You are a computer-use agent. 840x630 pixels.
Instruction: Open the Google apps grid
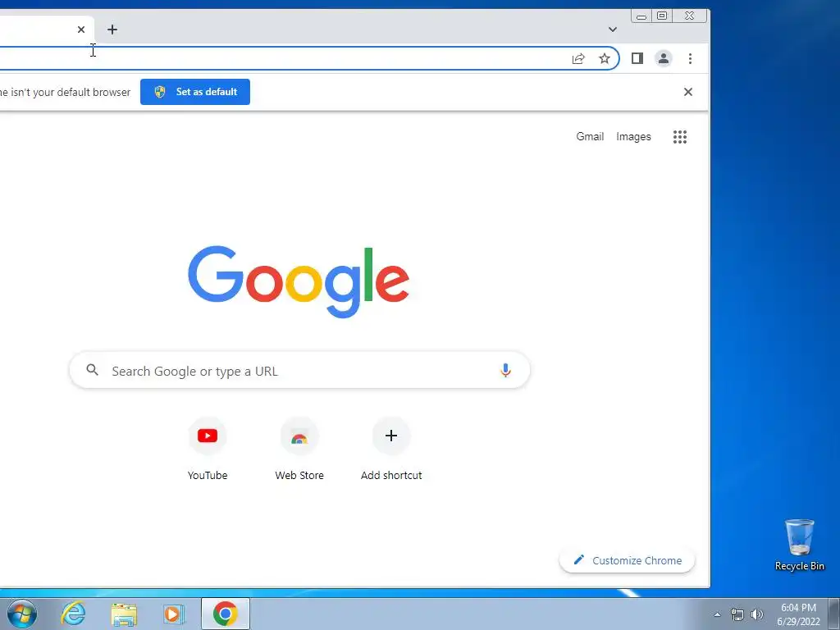[x=680, y=137]
